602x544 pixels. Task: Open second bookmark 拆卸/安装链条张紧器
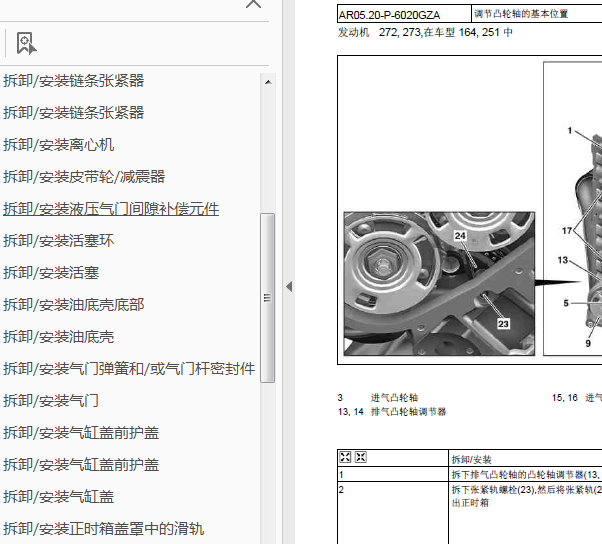point(73,113)
